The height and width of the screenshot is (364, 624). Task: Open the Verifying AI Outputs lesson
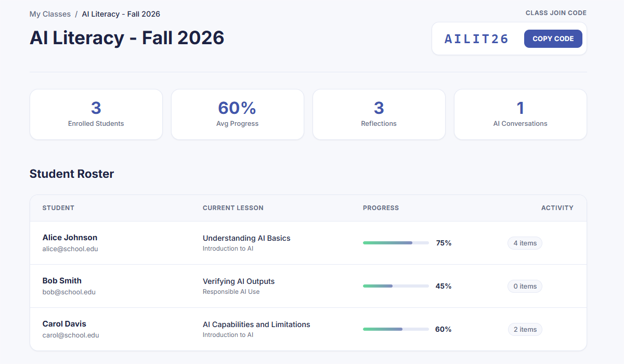point(239,281)
